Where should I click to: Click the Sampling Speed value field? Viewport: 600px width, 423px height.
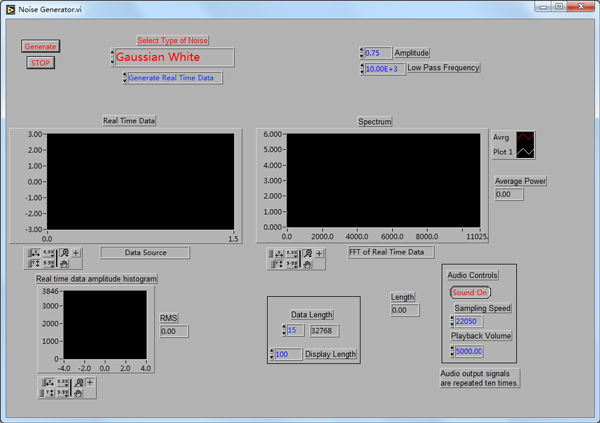468,322
